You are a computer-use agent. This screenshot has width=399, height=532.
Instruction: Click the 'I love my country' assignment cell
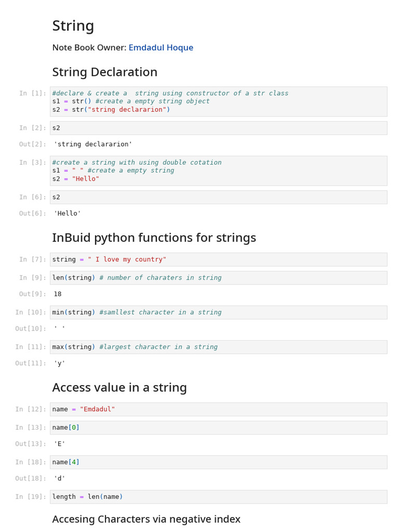coord(218,259)
